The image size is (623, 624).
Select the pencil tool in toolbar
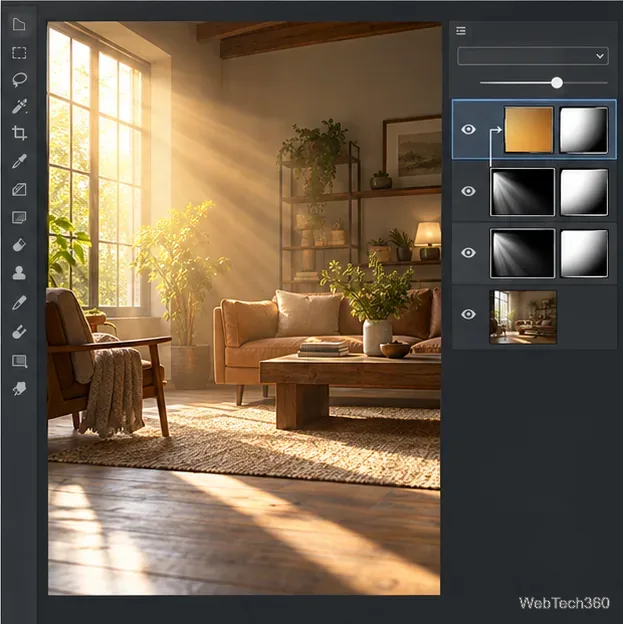pyautogui.click(x=19, y=302)
